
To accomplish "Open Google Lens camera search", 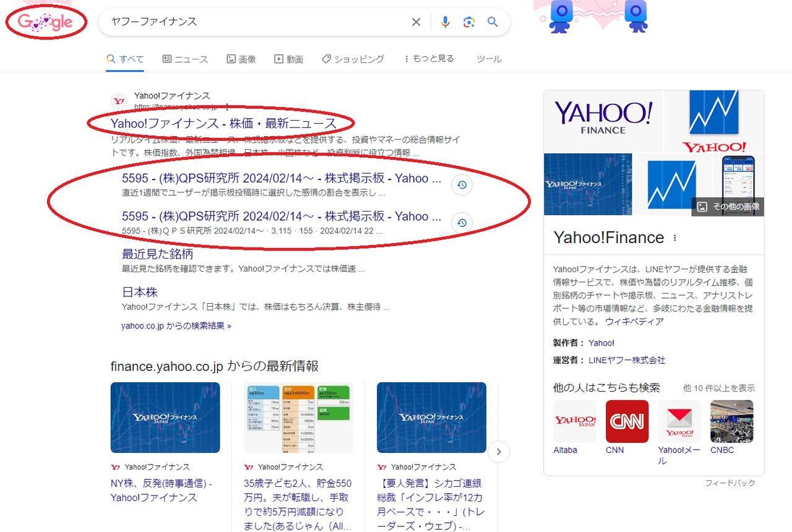I will (469, 22).
